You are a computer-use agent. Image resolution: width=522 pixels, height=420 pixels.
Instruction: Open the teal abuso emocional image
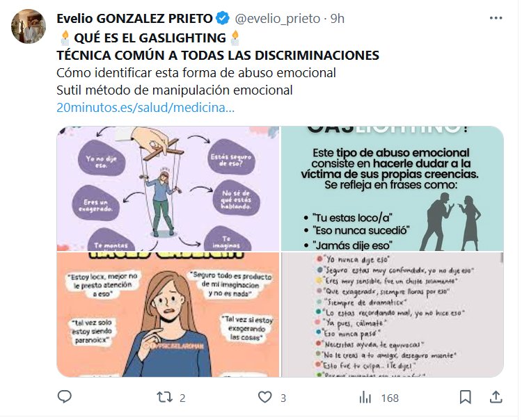[392, 188]
